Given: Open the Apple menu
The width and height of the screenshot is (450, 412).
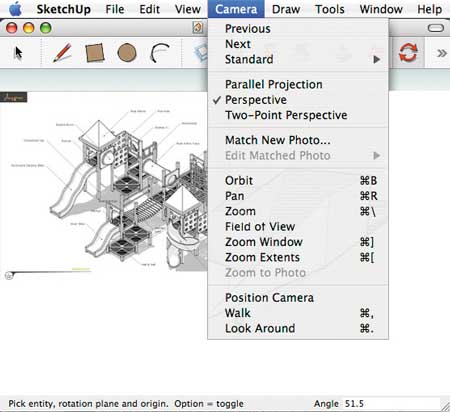Looking at the screenshot, I should (x=15, y=9).
